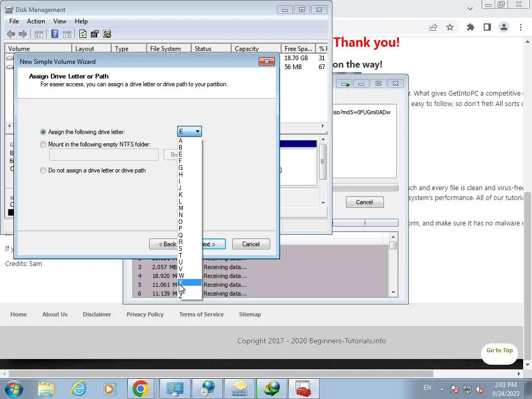532x399 pixels.
Task: Open the Terms of Service footer link
Action: (202, 314)
